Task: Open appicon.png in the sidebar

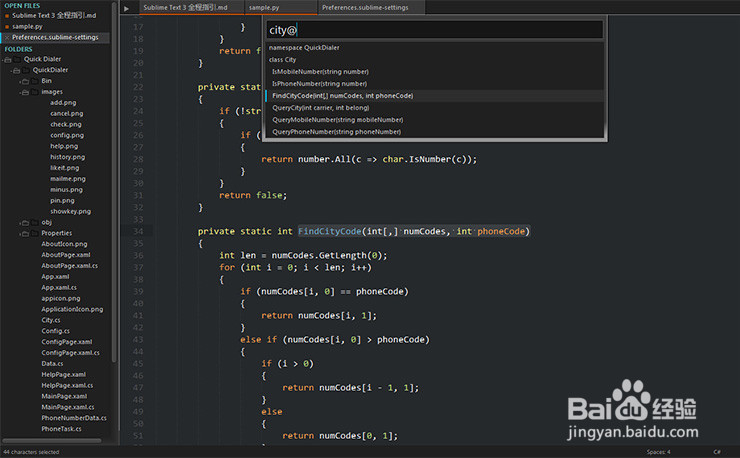Action: 60,298
